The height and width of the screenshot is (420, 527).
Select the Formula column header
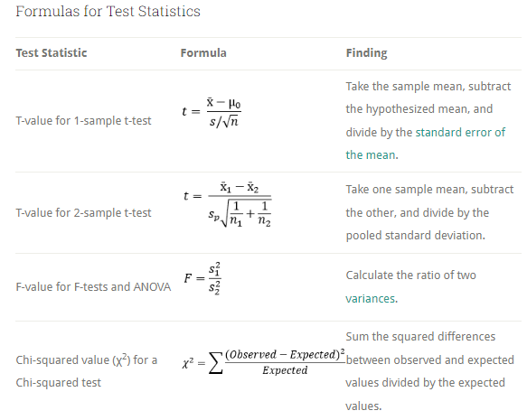click(203, 52)
